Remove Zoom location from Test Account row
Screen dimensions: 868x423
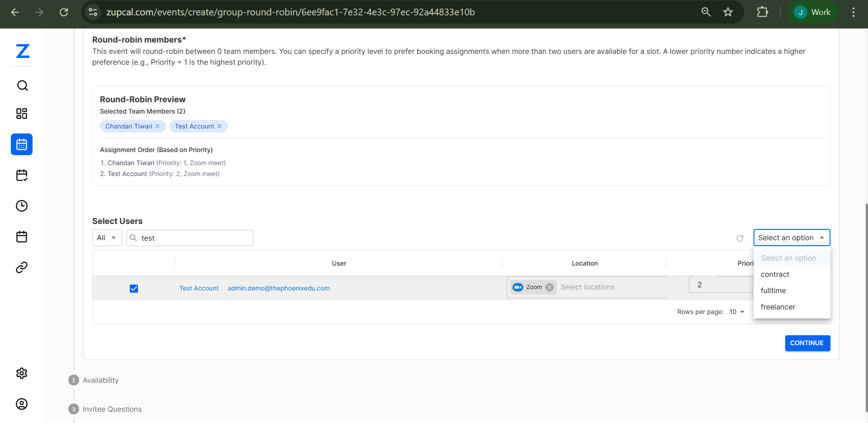pyautogui.click(x=550, y=287)
